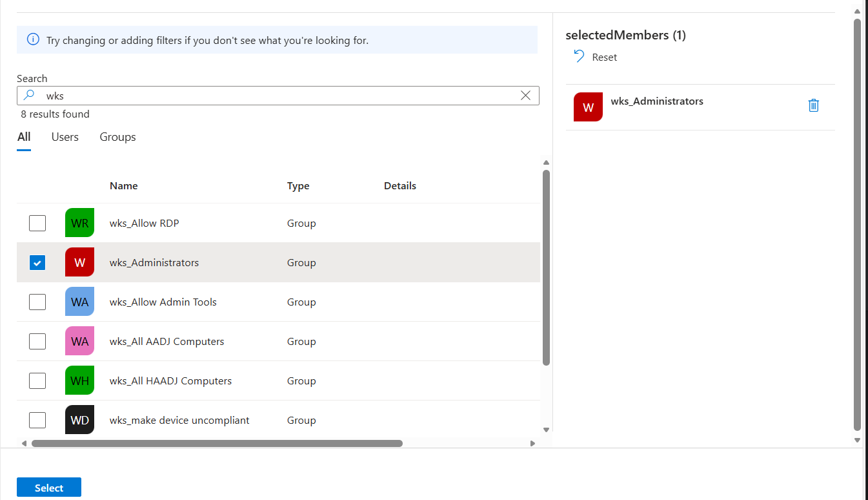868x500 pixels.
Task: Check the wks_All HAADJ Computers checkbox
Action: pos(37,380)
